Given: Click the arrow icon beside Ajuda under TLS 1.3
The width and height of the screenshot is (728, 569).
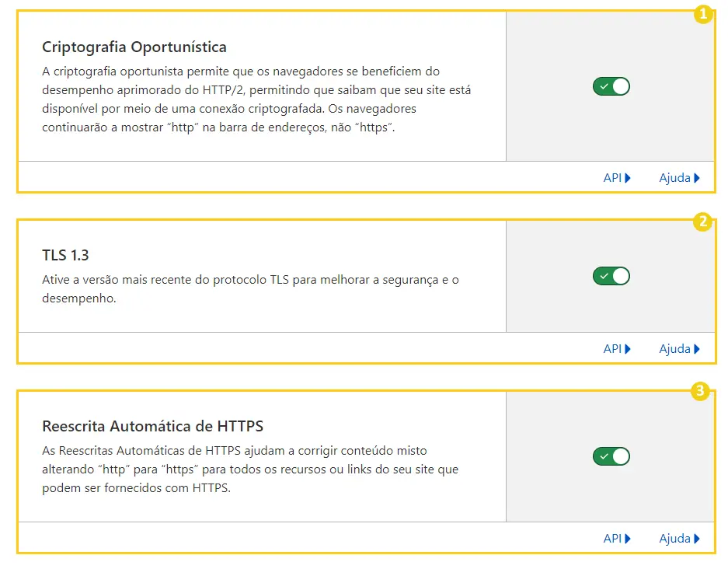Looking at the screenshot, I should coord(697,349).
